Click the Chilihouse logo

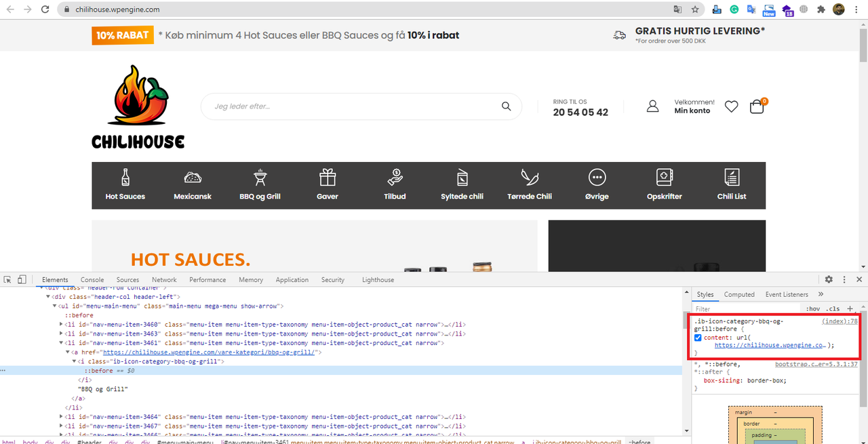click(138, 106)
